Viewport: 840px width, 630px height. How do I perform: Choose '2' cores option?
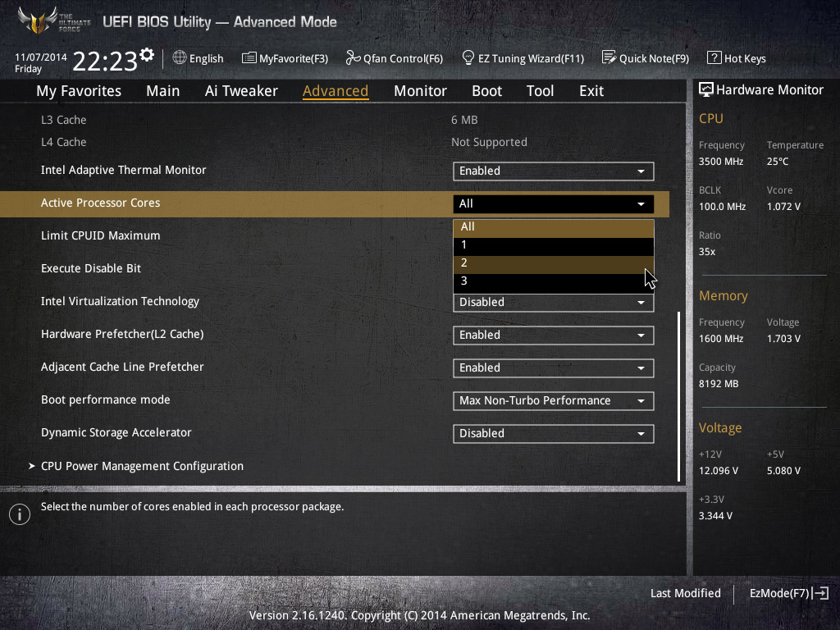point(554,263)
